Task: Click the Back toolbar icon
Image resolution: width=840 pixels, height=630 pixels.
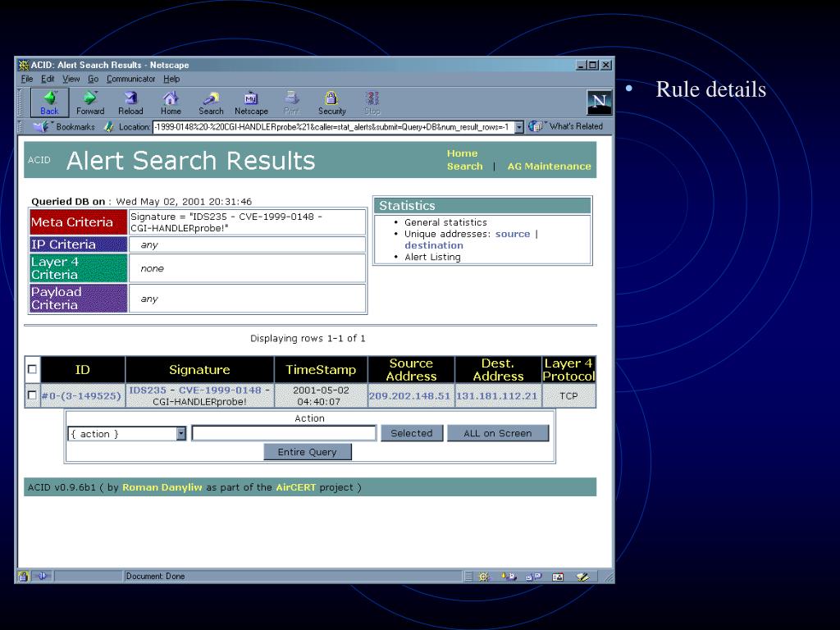Action: [x=50, y=103]
